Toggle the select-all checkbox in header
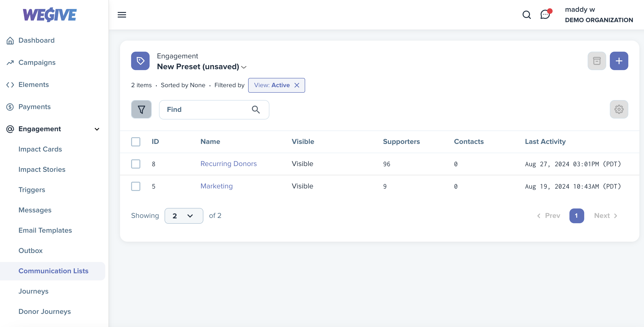The height and width of the screenshot is (327, 644). [x=136, y=142]
